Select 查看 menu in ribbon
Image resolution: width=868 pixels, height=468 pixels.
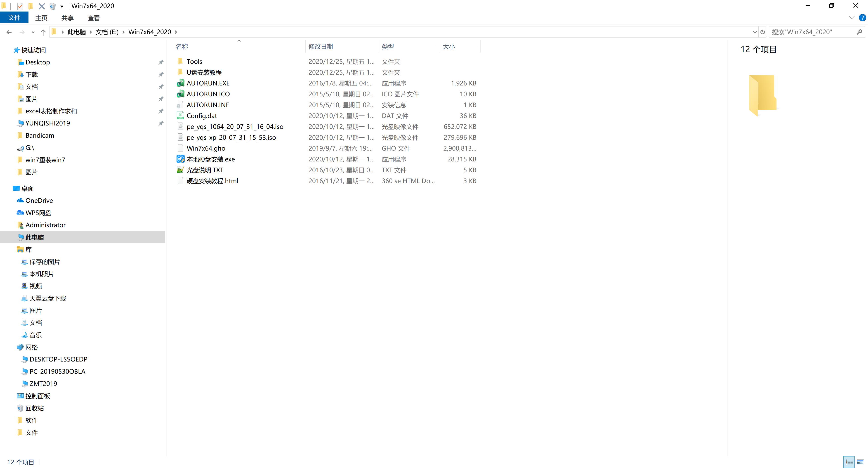93,18
